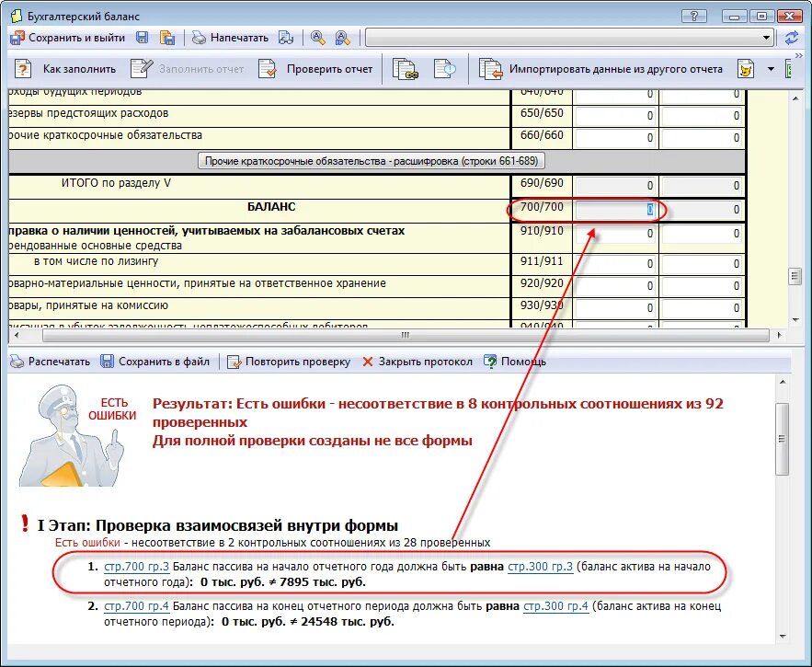Click Закрыть протокол
The image size is (812, 667).
point(417,362)
